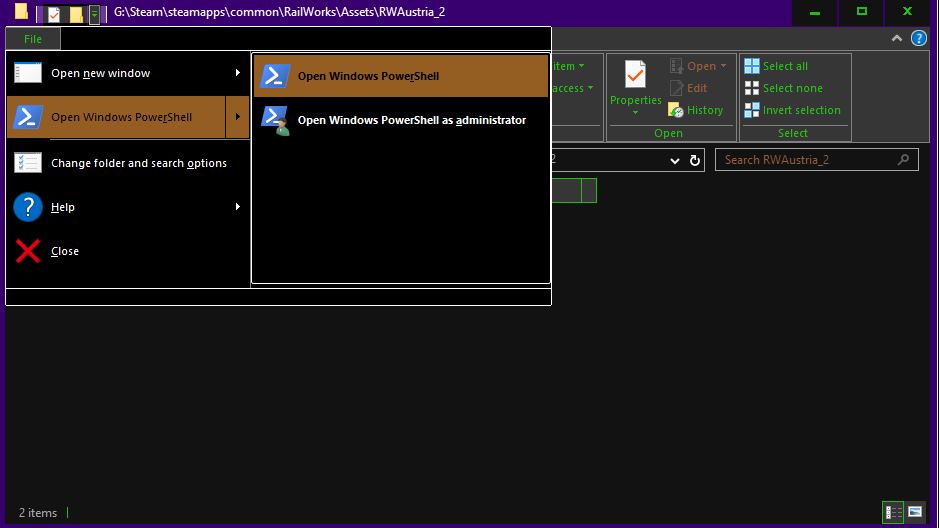
Task: Click the folder options checklist icon
Action: 28,163
